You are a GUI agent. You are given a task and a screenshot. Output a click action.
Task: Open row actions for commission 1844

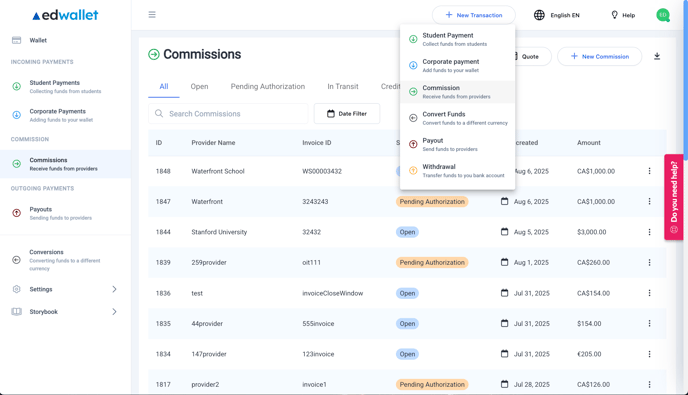[649, 232]
